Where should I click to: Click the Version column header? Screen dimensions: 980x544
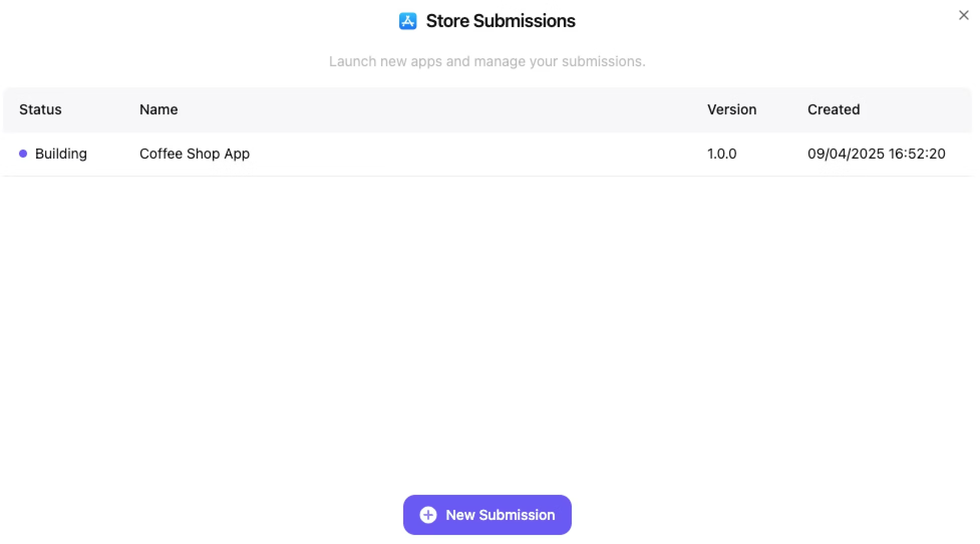pyautogui.click(x=732, y=109)
